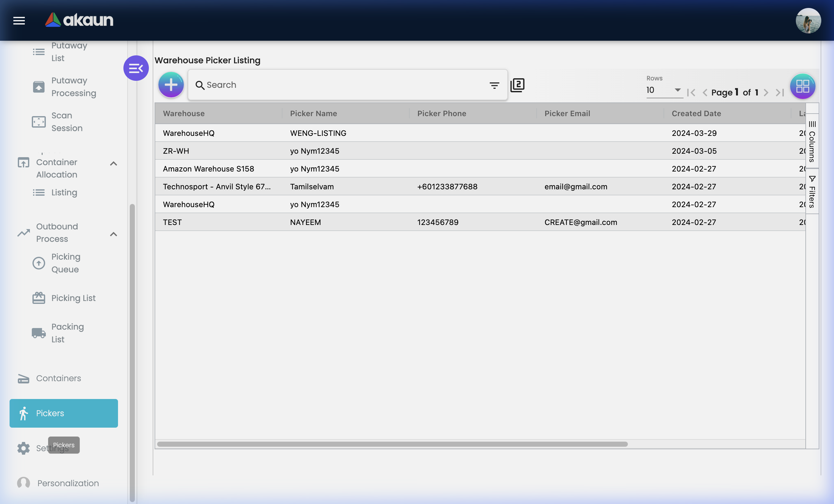Collapse the Container Allocation section
This screenshot has height=504, width=834.
pos(113,164)
